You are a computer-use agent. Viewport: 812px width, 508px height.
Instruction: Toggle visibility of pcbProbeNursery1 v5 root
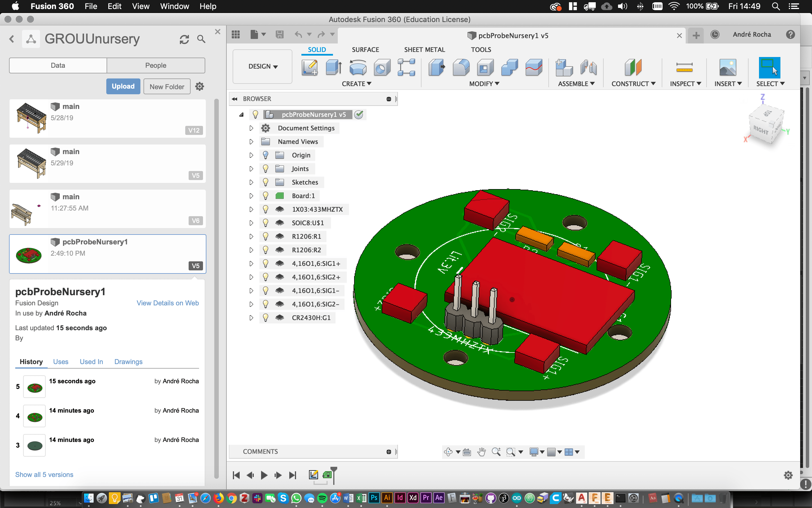point(255,114)
